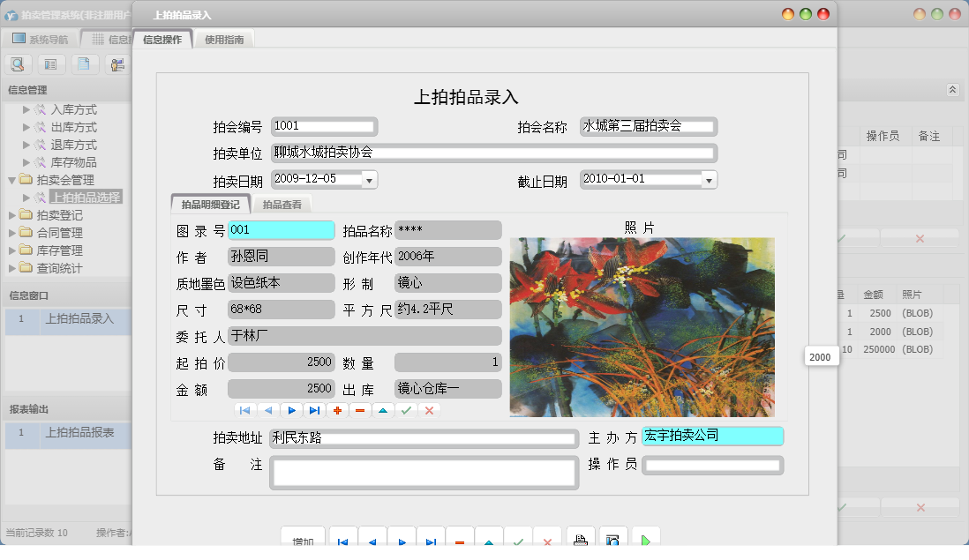Open the 截止日期 date dropdown
Image resolution: width=969 pixels, height=560 pixels.
coord(707,179)
